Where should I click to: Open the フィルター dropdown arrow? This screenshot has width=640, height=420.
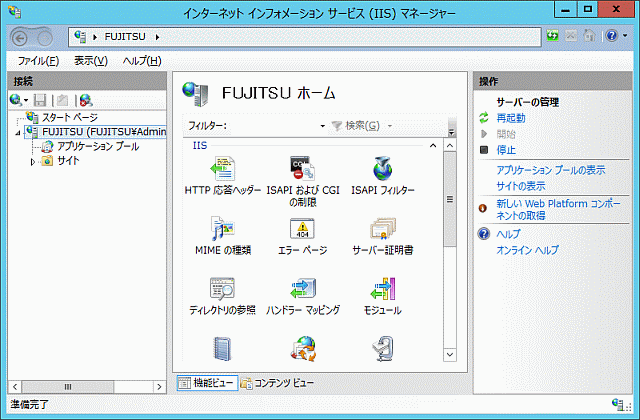[322, 126]
